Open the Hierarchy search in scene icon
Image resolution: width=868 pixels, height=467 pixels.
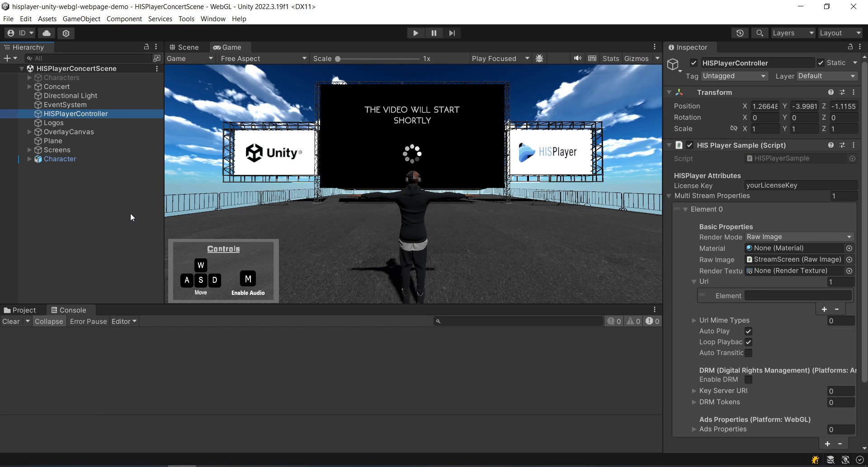[x=156, y=58]
